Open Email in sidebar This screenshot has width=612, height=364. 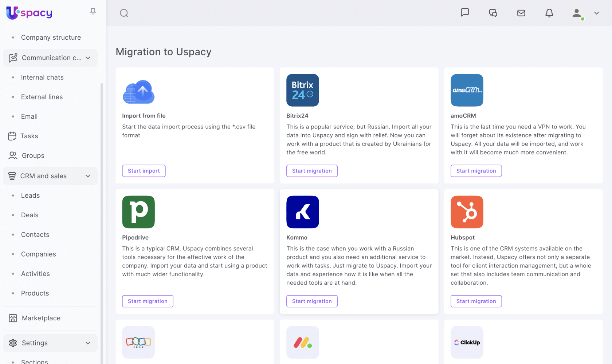29,116
